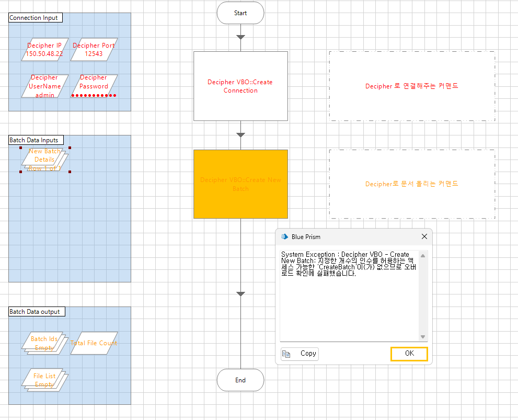Select the Decipher Port data item
518x420 pixels.
(x=94, y=50)
